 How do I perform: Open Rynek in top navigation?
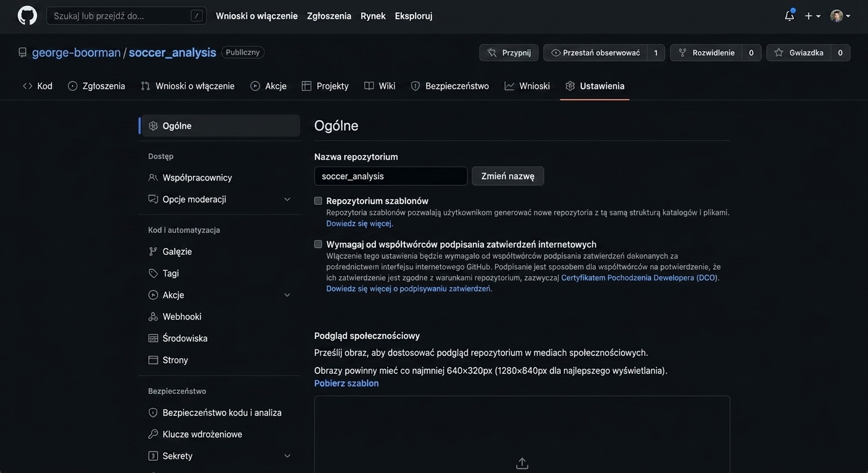pyautogui.click(x=373, y=16)
